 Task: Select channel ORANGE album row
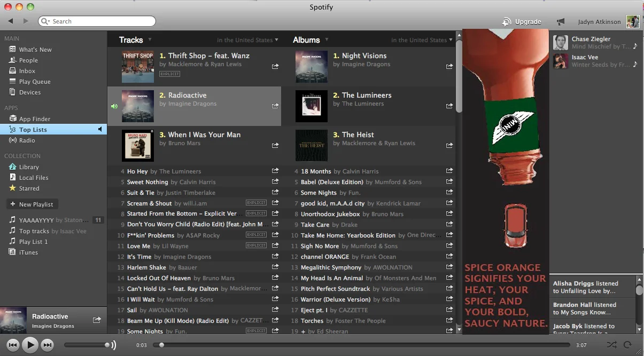point(369,257)
